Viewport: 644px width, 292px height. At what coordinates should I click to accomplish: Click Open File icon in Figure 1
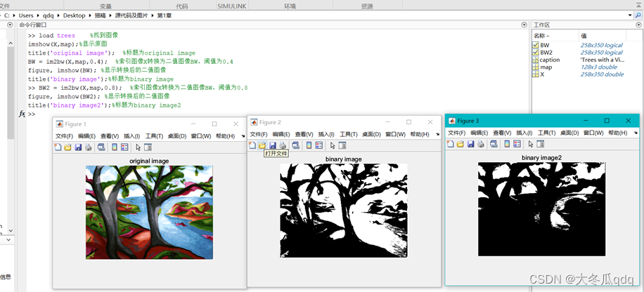(x=67, y=147)
